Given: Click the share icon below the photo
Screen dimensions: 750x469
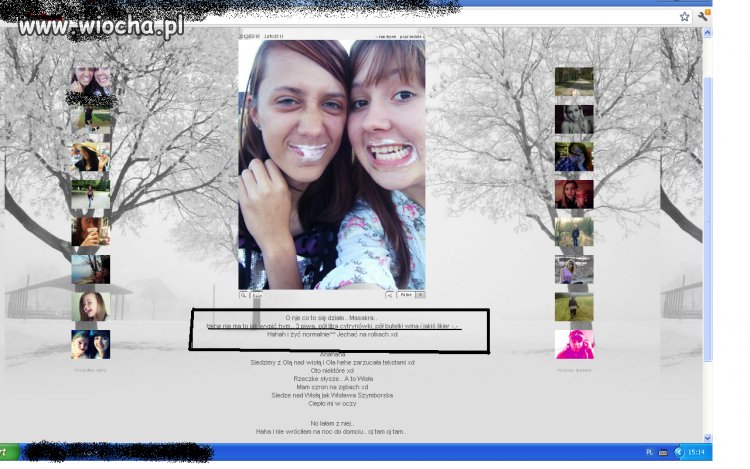Looking at the screenshot, I should [390, 295].
